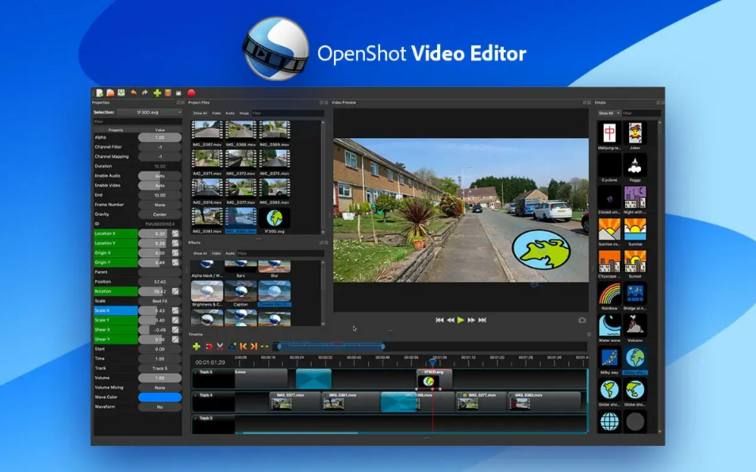The width and height of the screenshot is (756, 472).
Task: Select the Show All tab in Project Files
Action: click(x=200, y=113)
